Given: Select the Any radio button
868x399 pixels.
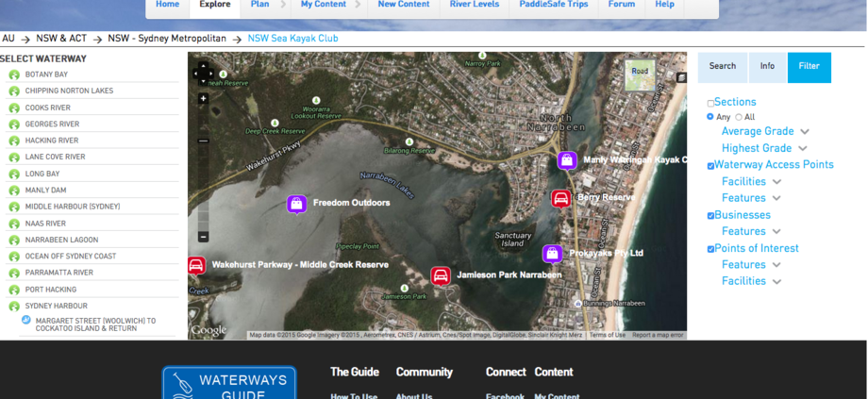Looking at the screenshot, I should pyautogui.click(x=710, y=117).
